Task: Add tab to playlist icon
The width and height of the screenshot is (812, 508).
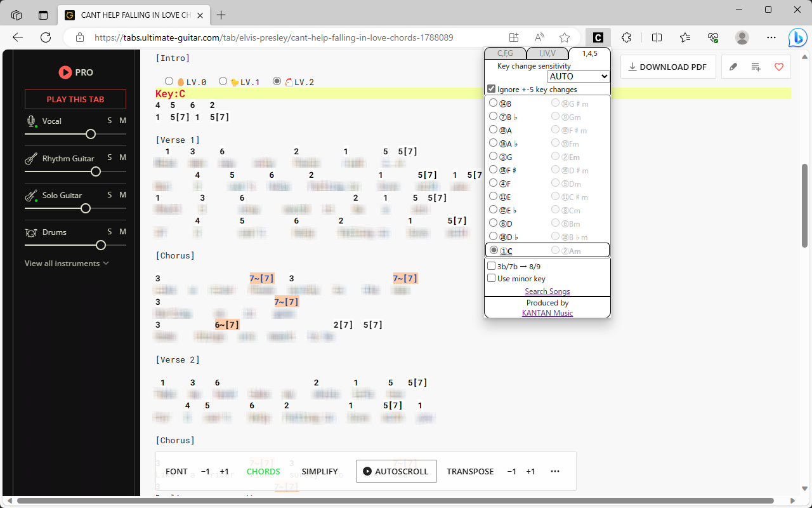Action: [756, 67]
